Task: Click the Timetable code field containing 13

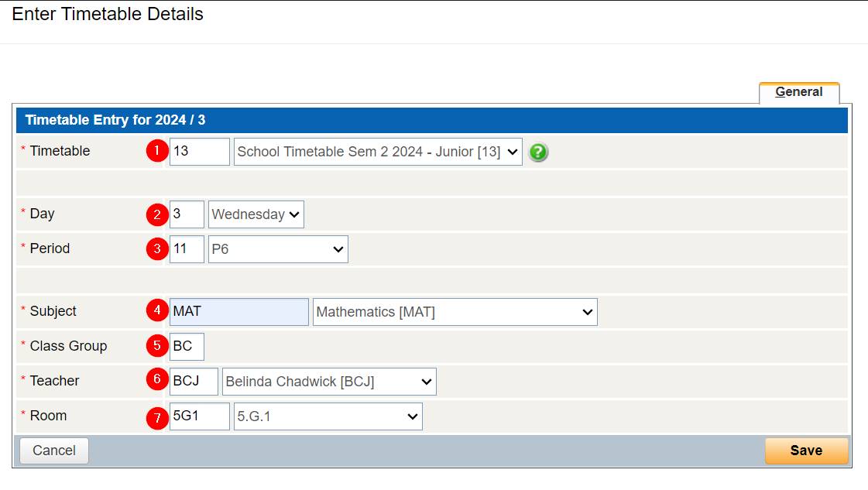Action: [199, 152]
